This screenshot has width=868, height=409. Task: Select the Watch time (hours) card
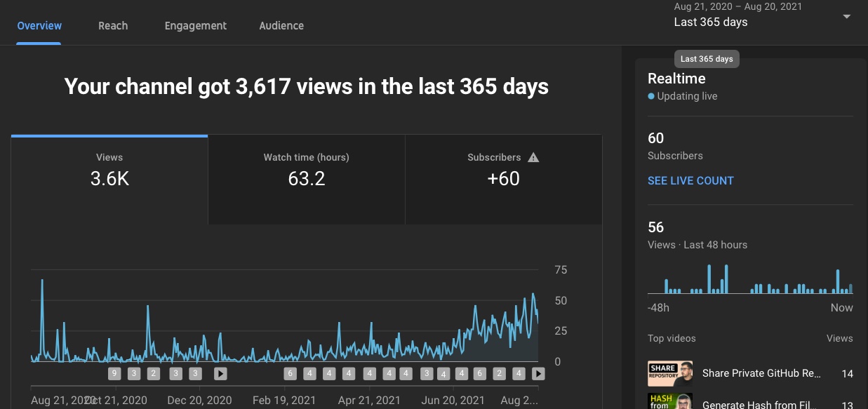coord(307,180)
